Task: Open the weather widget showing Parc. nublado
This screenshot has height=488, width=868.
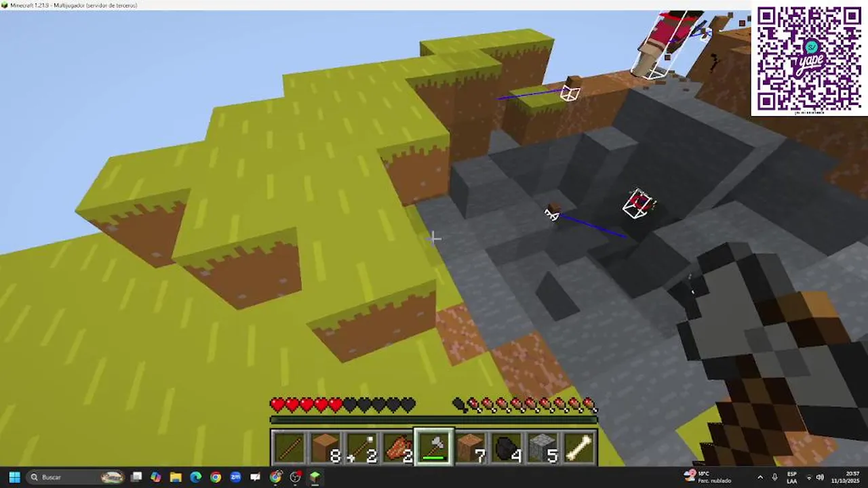Action: click(707, 477)
